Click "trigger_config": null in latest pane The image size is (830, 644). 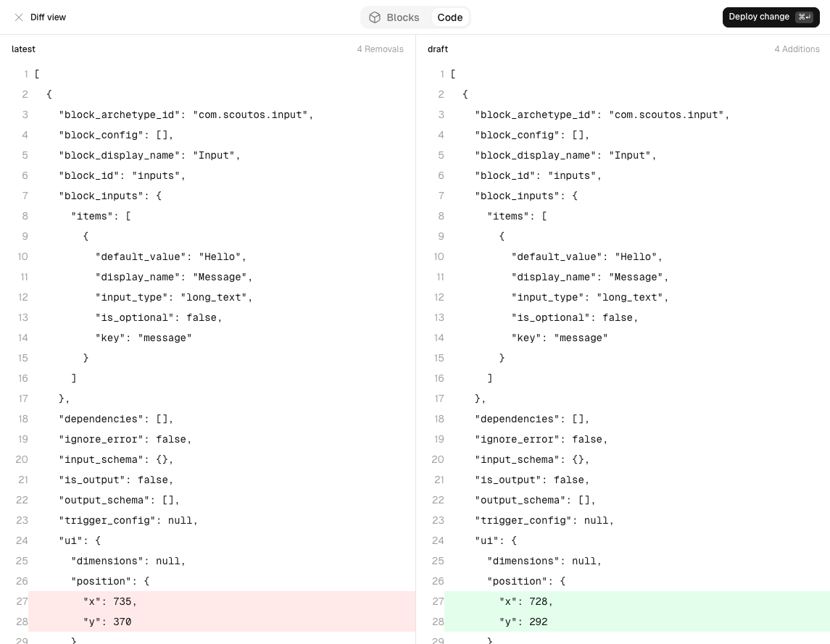[x=128, y=520]
